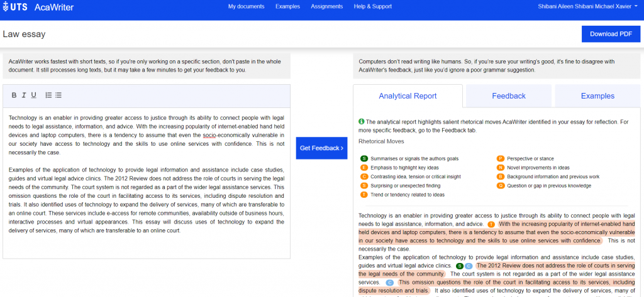Click the label 'Novel improvements in ideas'
This screenshot has height=297, width=644.
coord(538,168)
